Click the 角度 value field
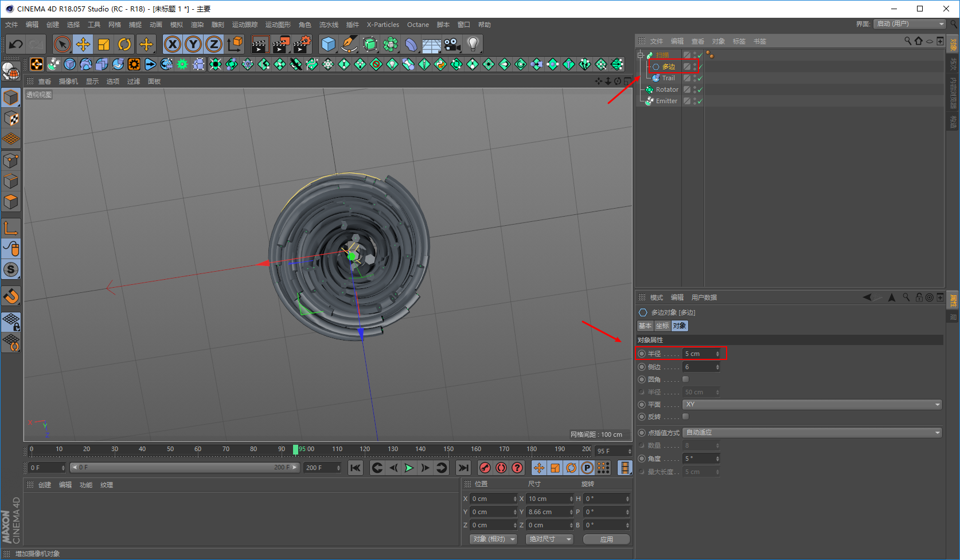 [x=701, y=459]
